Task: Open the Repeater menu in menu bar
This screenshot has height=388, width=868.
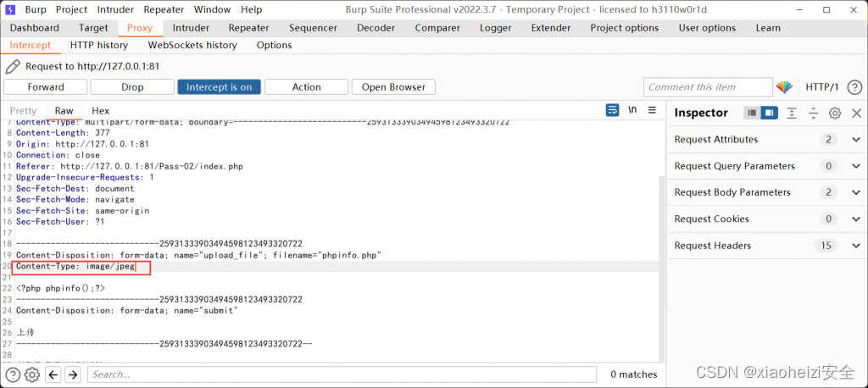Action: [x=165, y=9]
